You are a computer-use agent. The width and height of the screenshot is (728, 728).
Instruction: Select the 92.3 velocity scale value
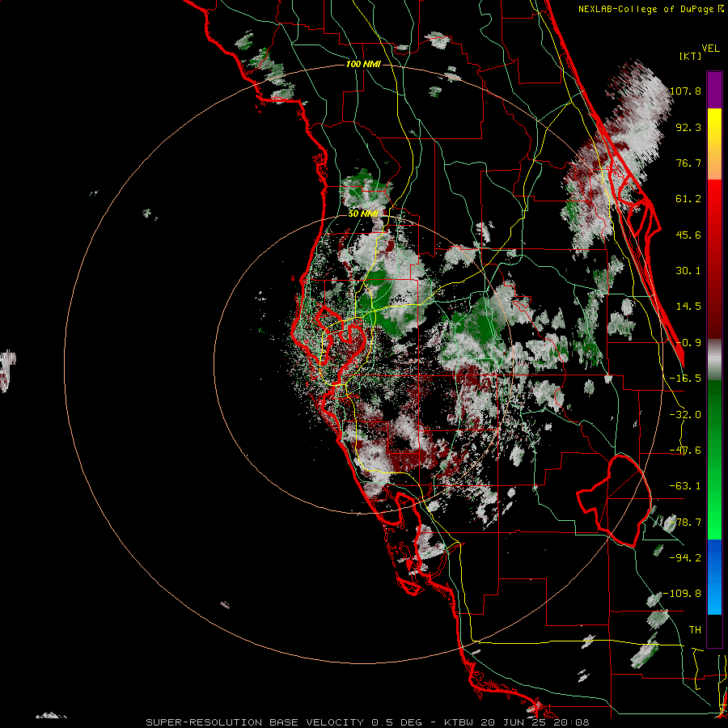click(688, 127)
